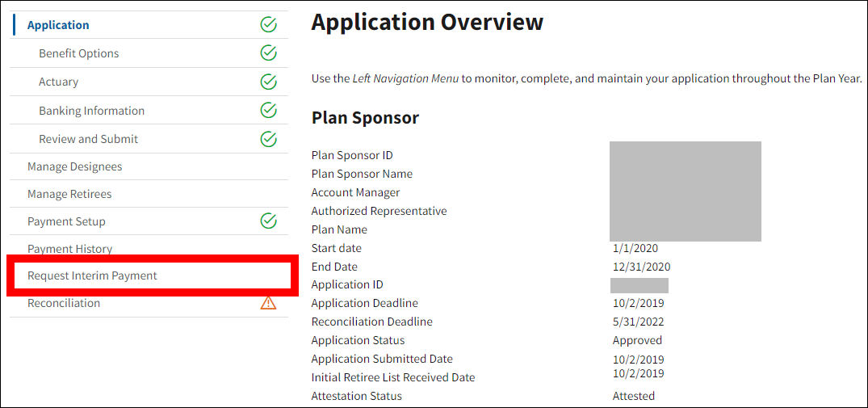868x408 pixels.
Task: Open the Application menu item
Action: pyautogui.click(x=58, y=25)
